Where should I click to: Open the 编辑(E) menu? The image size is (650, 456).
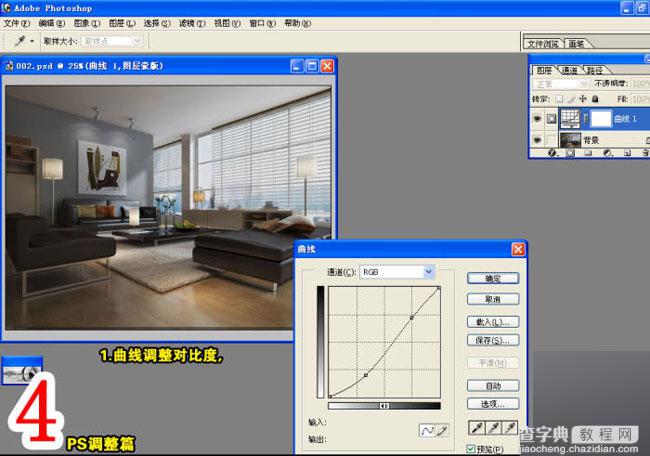(x=52, y=23)
